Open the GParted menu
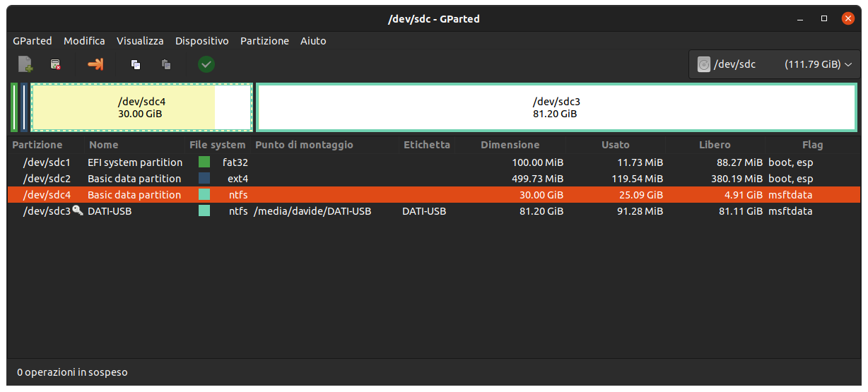 [33, 41]
